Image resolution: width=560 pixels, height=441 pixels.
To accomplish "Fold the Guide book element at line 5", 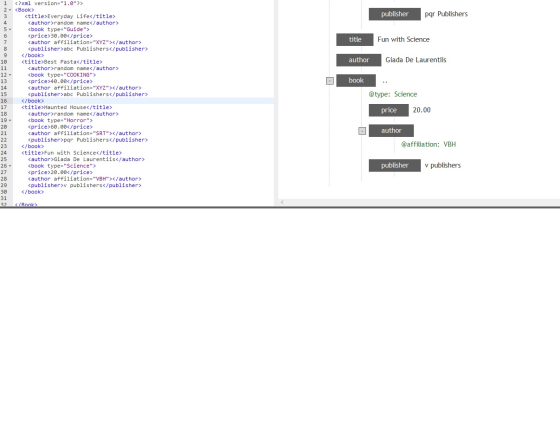I will point(10,29).
